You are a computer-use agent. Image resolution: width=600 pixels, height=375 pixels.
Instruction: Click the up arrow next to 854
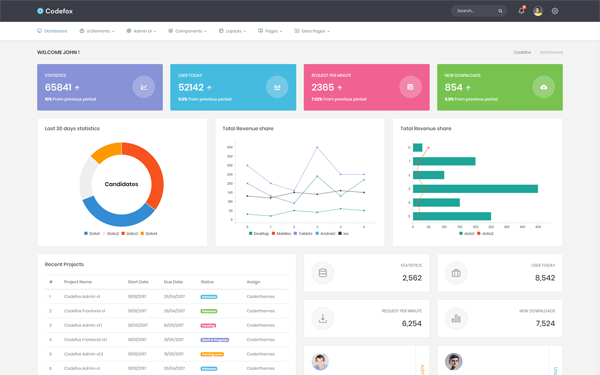tap(468, 88)
